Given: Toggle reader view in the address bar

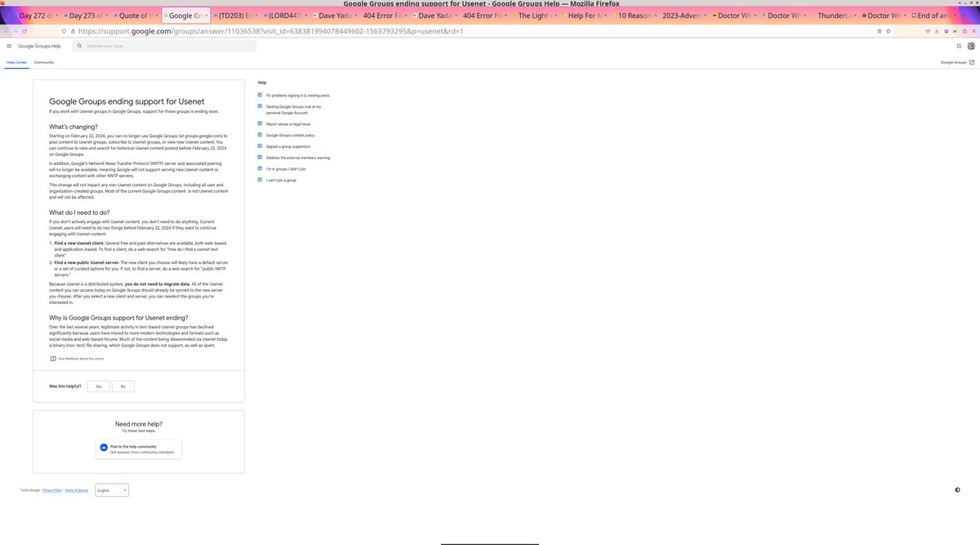Looking at the screenshot, I should pos(880,31).
